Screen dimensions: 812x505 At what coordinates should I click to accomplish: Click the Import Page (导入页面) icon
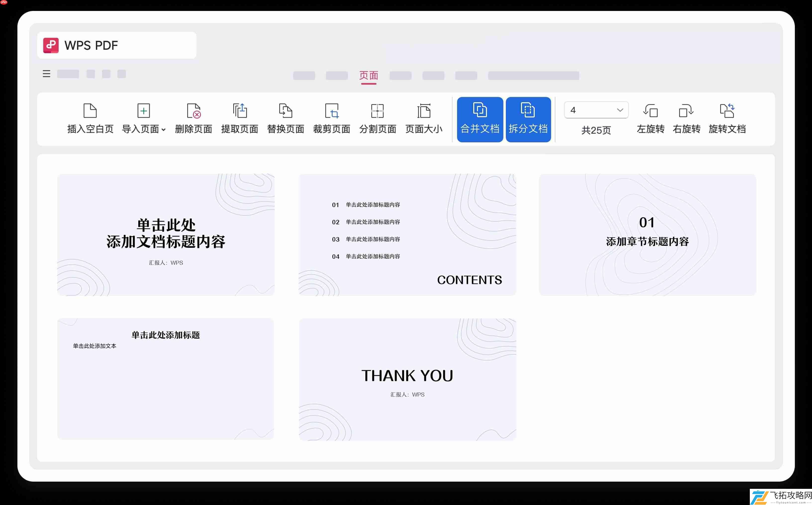pyautogui.click(x=143, y=110)
